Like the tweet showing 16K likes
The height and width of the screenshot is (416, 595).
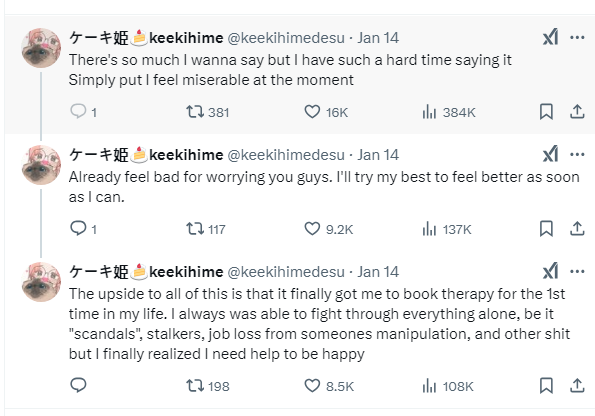coord(312,112)
